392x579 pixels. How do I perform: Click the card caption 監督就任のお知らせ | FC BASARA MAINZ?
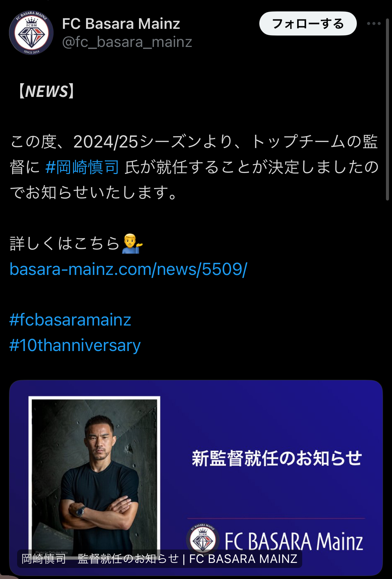coord(159,559)
